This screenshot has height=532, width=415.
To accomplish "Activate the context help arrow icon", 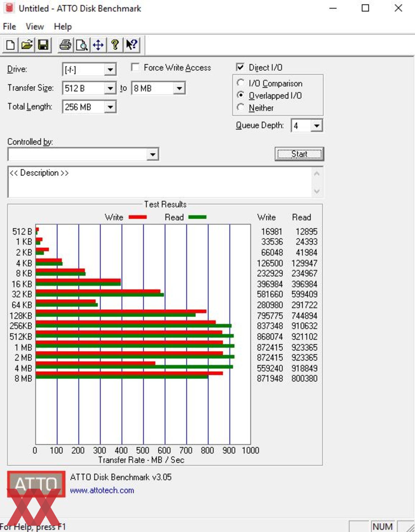I will [x=132, y=45].
